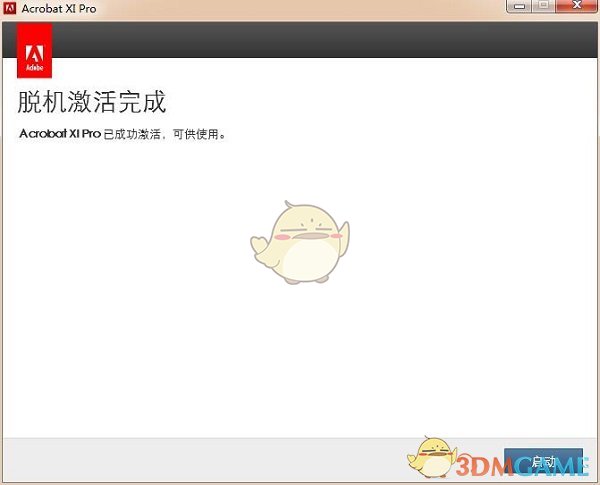Click the Acrobat icon in title bar
This screenshot has width=600, height=485.
click(10, 8)
